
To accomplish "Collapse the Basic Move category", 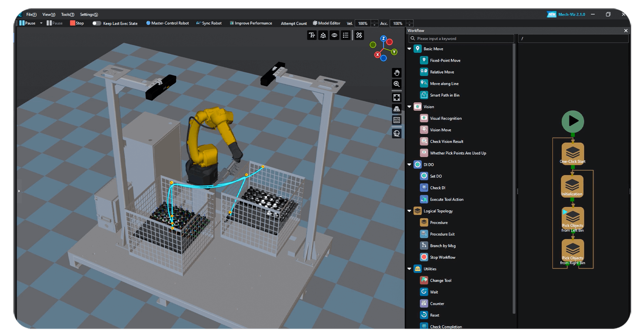I will pos(410,49).
